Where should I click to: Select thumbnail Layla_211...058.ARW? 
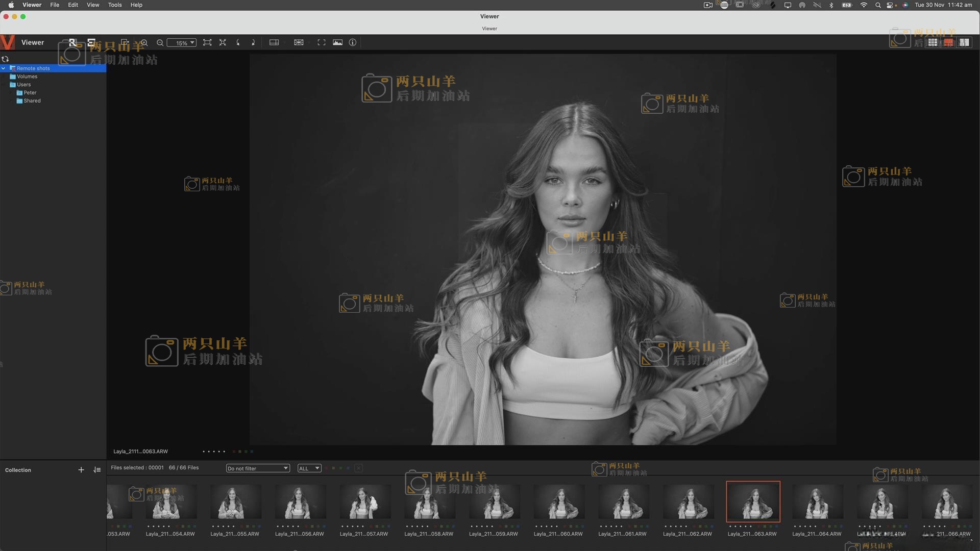pyautogui.click(x=428, y=503)
